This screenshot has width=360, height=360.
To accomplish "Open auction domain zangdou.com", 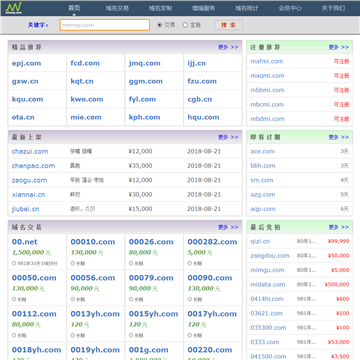I will click(270, 256).
